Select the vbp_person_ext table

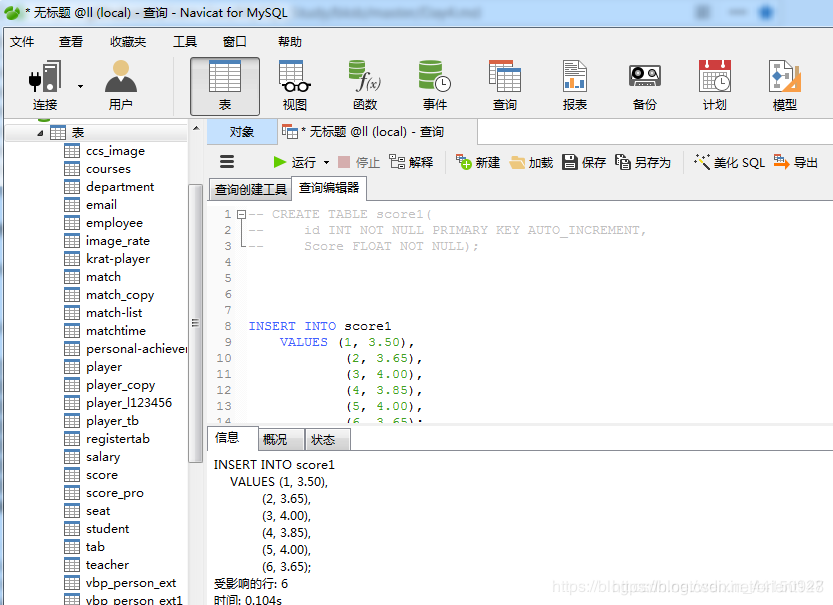point(131,583)
